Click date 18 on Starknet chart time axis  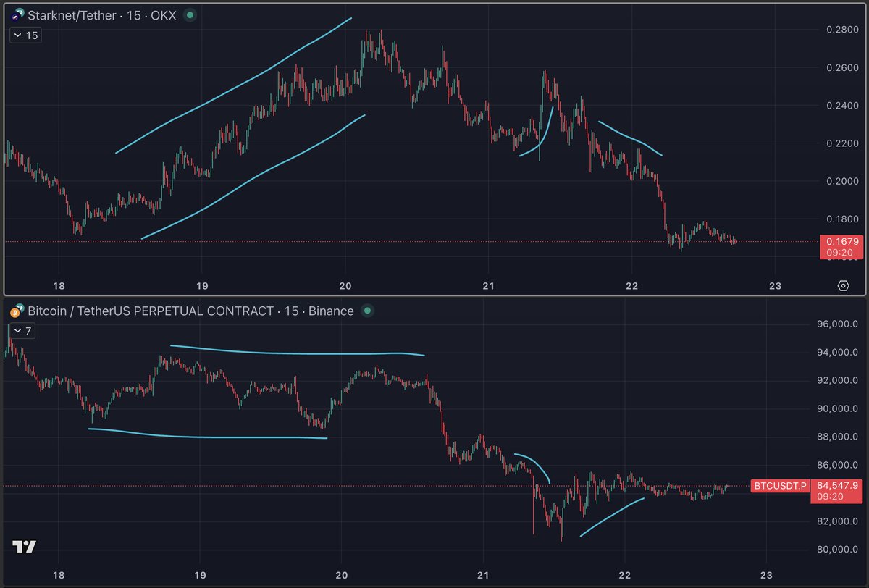click(x=59, y=285)
